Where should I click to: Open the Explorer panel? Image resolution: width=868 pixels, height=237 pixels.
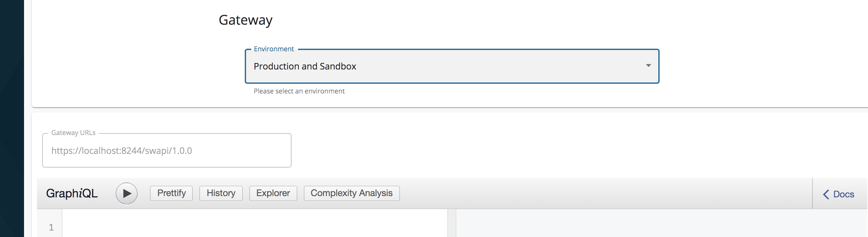coord(273,193)
